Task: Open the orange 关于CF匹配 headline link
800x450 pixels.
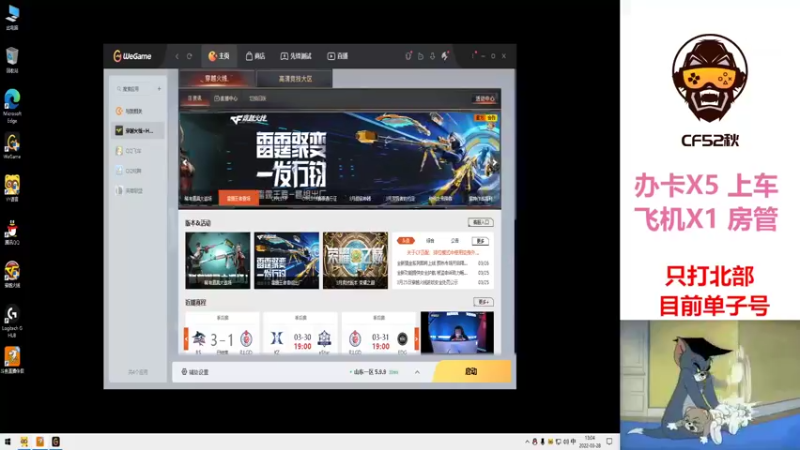Action: coord(442,252)
